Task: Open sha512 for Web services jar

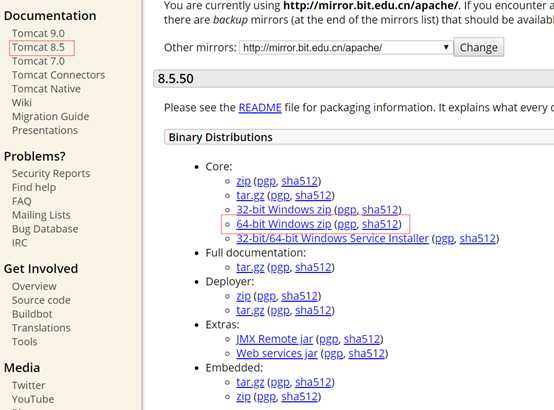Action: [367, 354]
